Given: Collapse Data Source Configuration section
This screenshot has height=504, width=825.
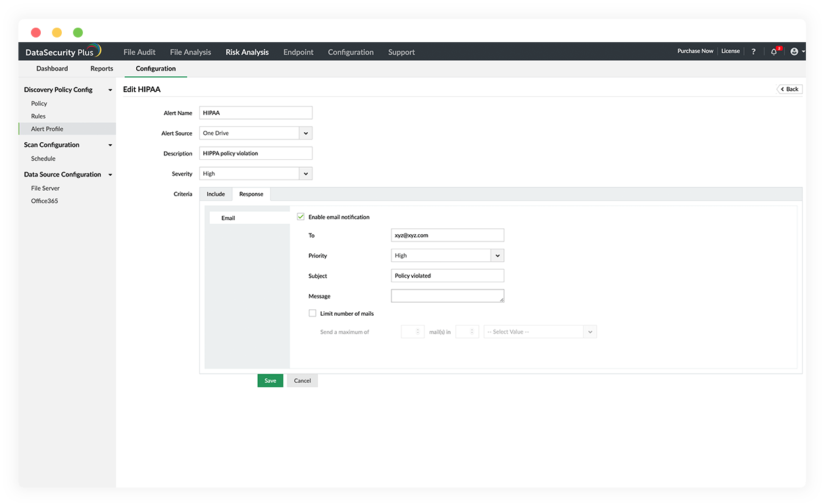Looking at the screenshot, I should [x=111, y=175].
